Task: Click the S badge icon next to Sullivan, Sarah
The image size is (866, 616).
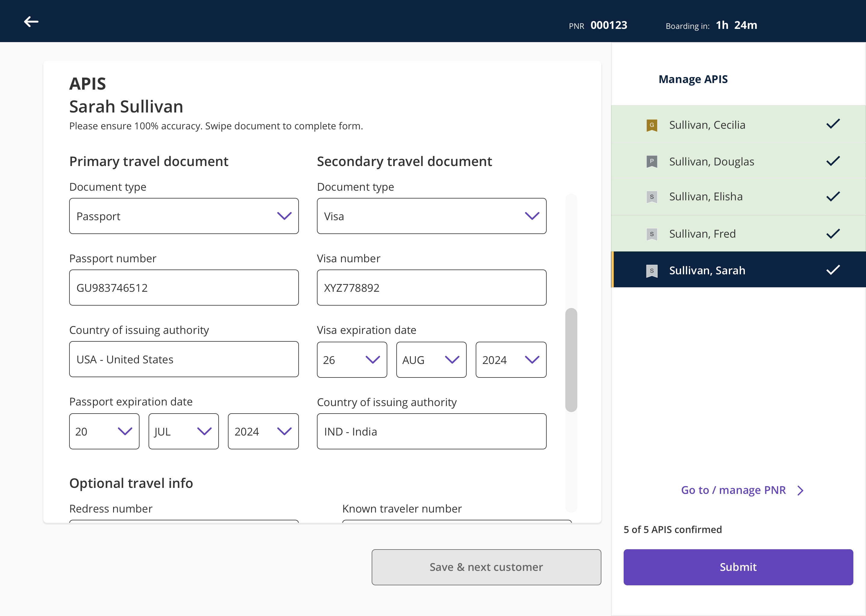Action: click(652, 271)
